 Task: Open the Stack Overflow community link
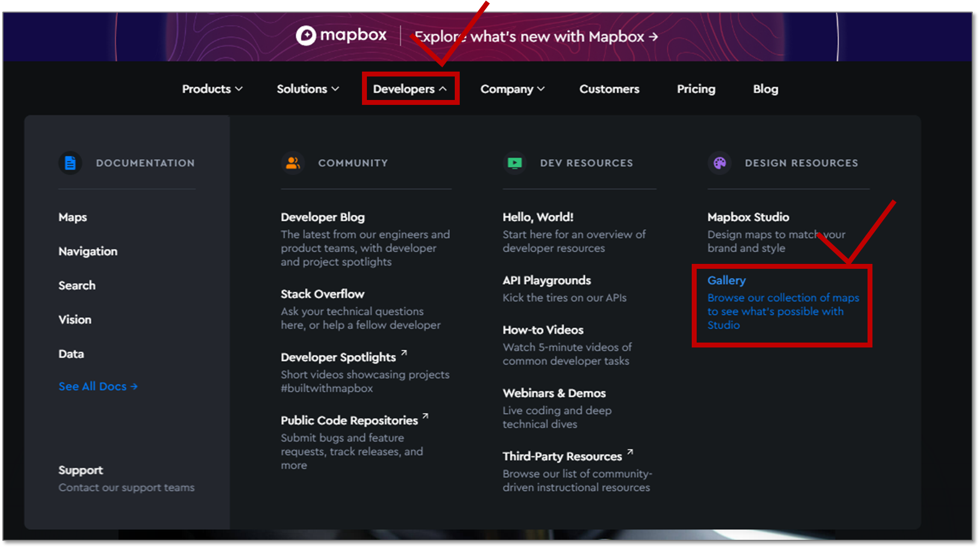[322, 294]
